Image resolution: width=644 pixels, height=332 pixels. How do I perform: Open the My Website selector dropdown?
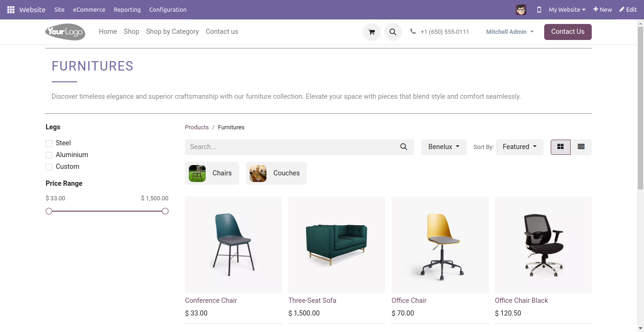pos(567,9)
